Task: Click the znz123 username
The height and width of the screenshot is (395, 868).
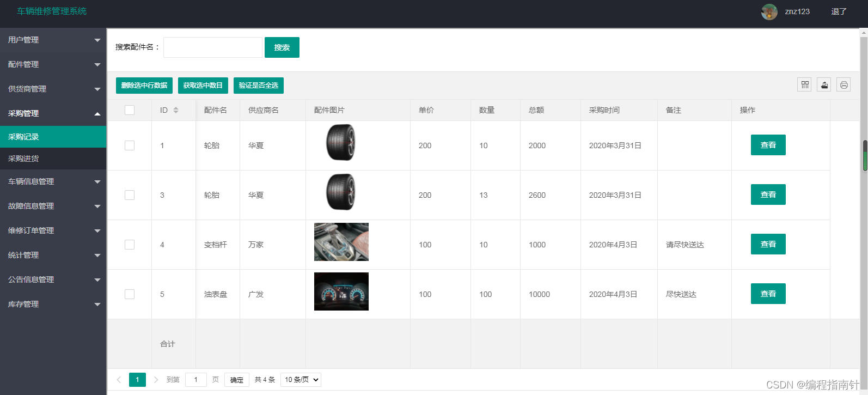Action: [797, 11]
